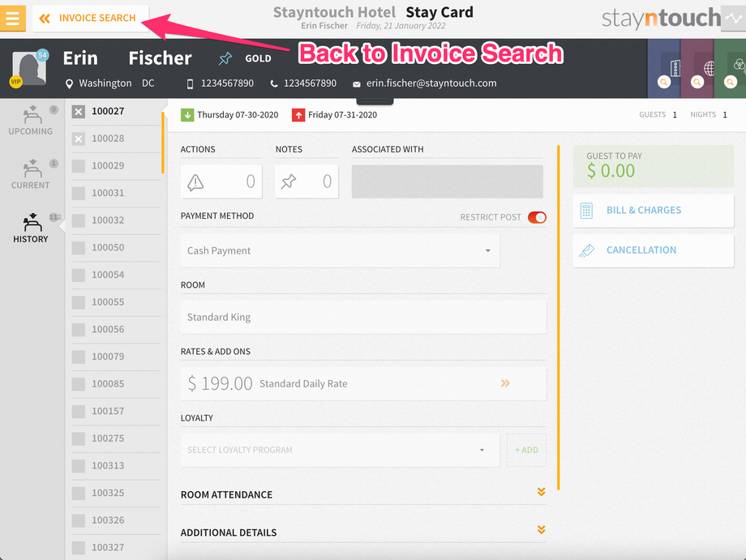Go back to Invoice Search
The width and height of the screenshot is (746, 560).
point(90,19)
